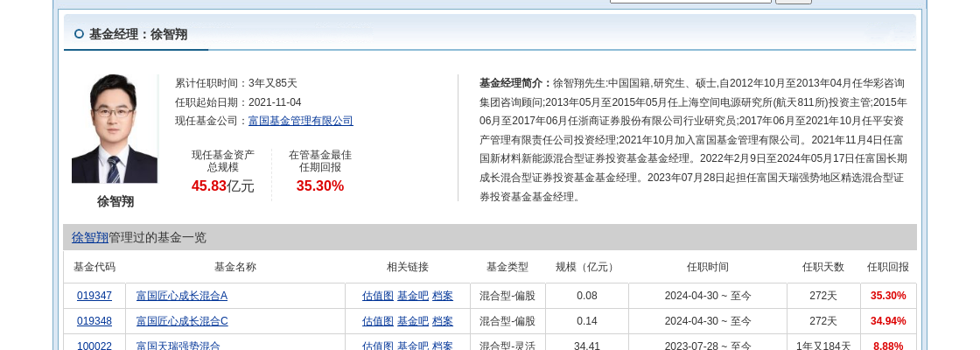This screenshot has width=980, height=350.
Task: Open 富国天瑞强势混合 fund page
Action: pos(178,346)
